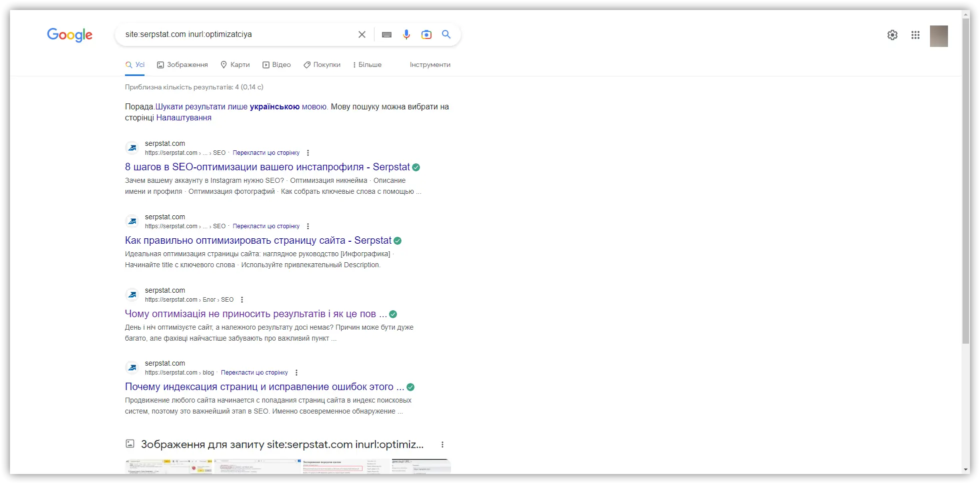Open result 'Чому оптимізація не приносить результатів'

tap(255, 314)
